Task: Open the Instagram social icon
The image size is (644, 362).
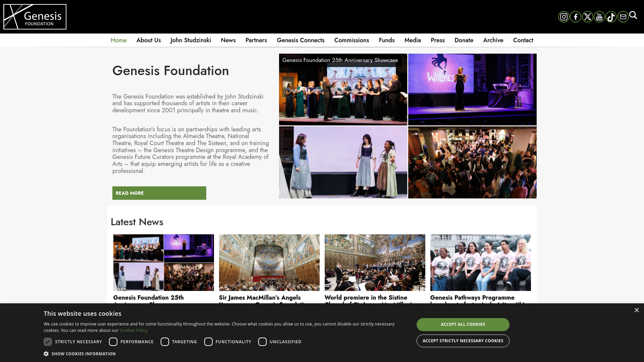Action: pos(564,17)
